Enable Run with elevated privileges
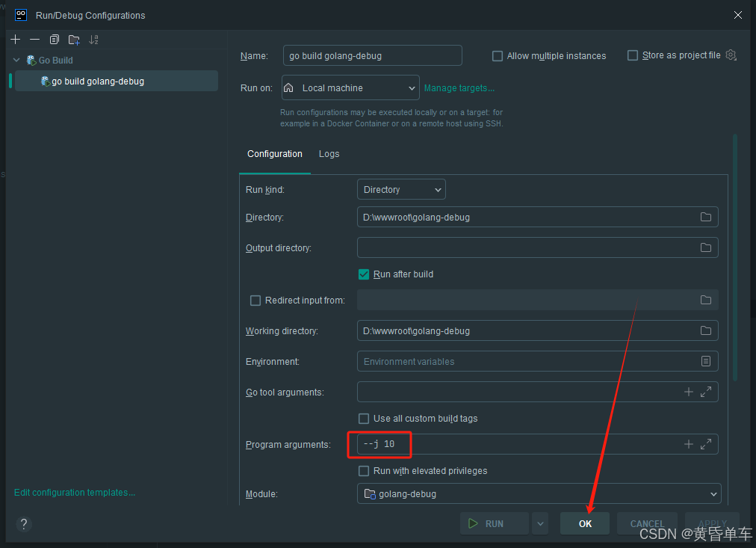The width and height of the screenshot is (756, 548). 364,471
